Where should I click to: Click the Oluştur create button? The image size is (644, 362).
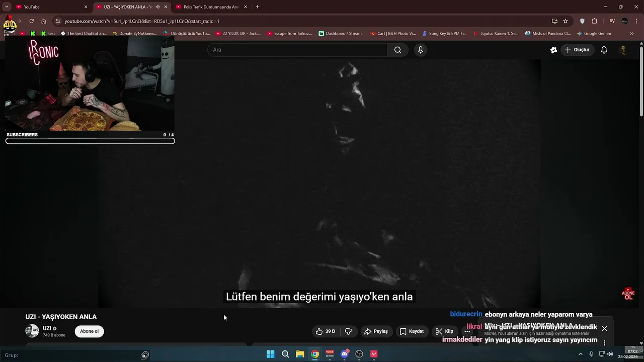(x=577, y=50)
